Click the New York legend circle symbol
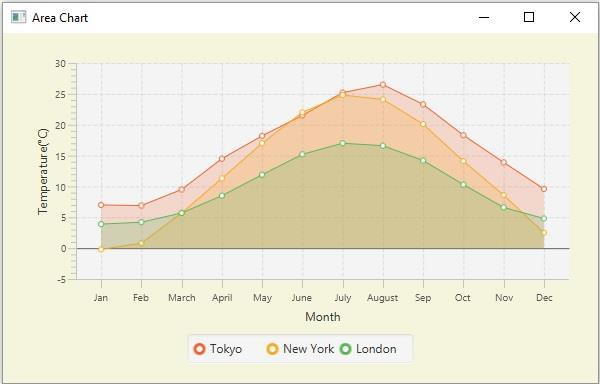 tap(272, 349)
